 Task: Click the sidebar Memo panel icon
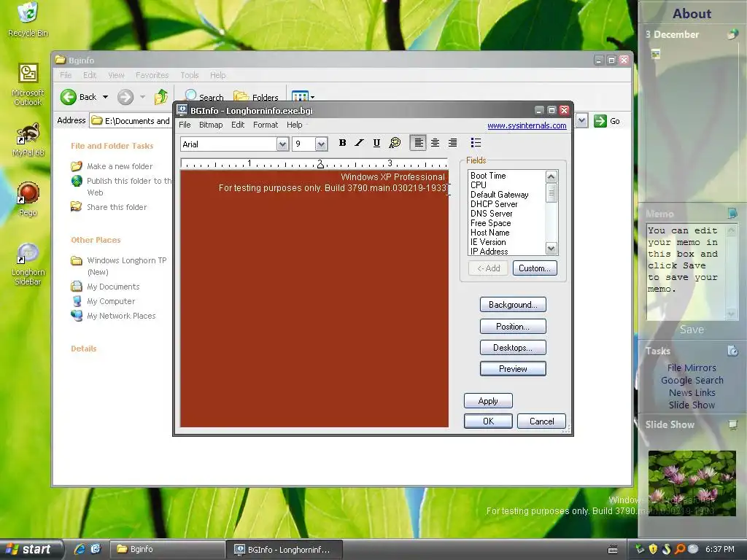pyautogui.click(x=732, y=213)
